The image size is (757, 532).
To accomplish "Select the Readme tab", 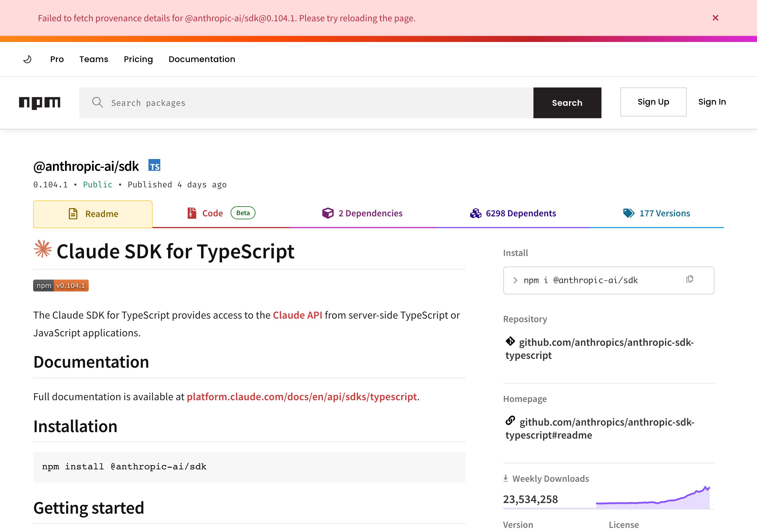I will (93, 214).
